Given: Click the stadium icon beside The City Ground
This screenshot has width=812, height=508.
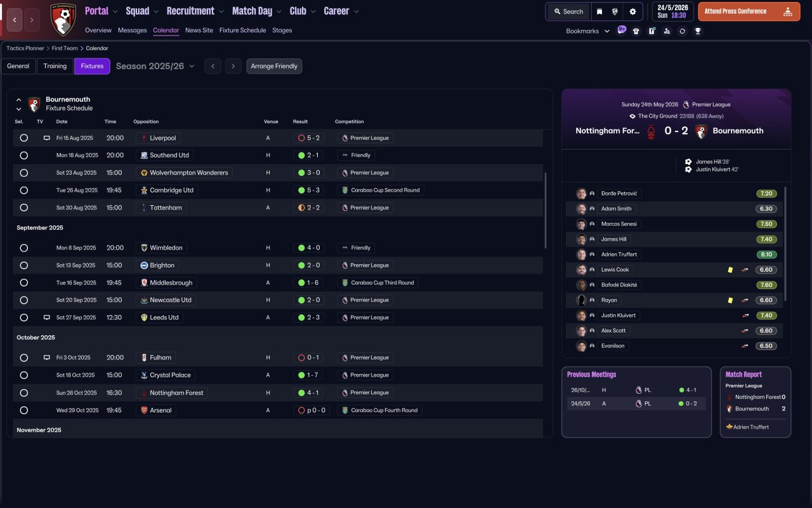Looking at the screenshot, I should click(x=632, y=116).
